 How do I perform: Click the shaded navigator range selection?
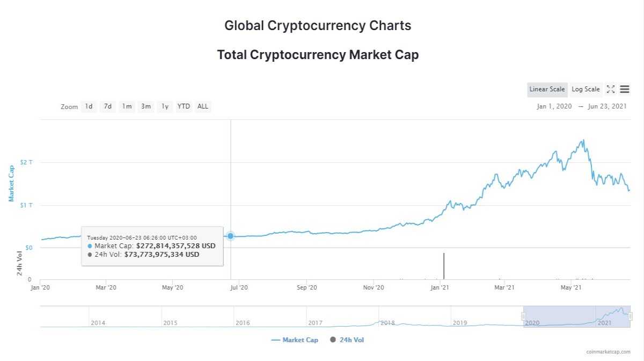click(x=577, y=316)
